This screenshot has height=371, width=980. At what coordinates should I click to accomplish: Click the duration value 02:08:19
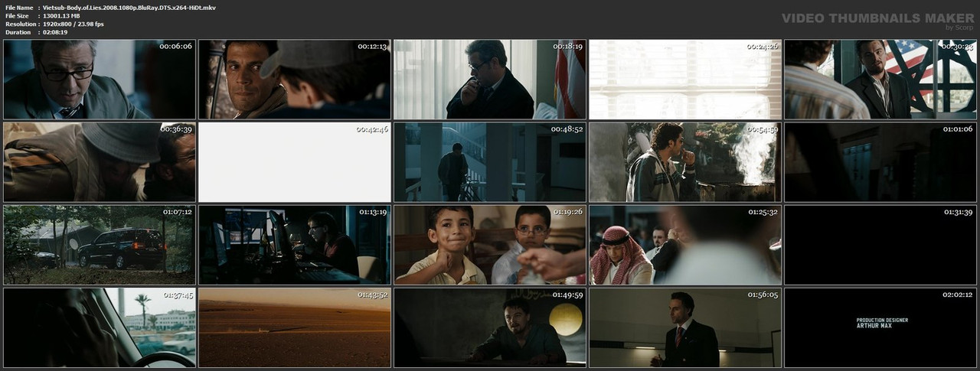coord(55,32)
